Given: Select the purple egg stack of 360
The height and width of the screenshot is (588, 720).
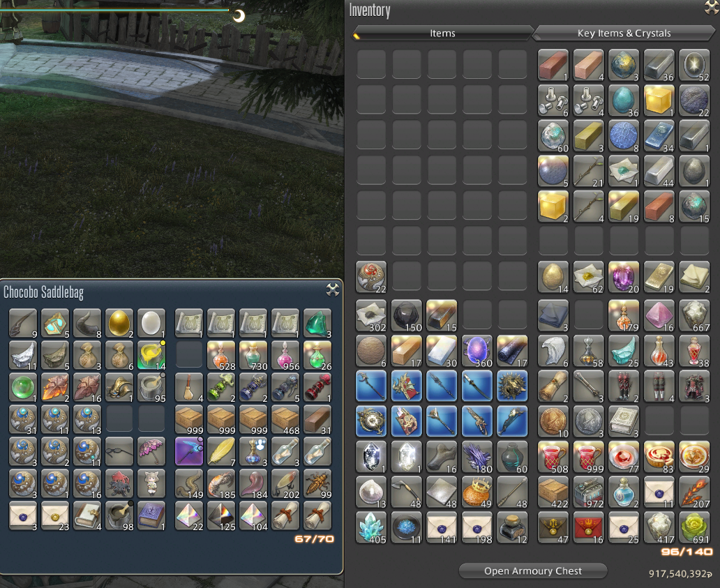Looking at the screenshot, I should (477, 351).
